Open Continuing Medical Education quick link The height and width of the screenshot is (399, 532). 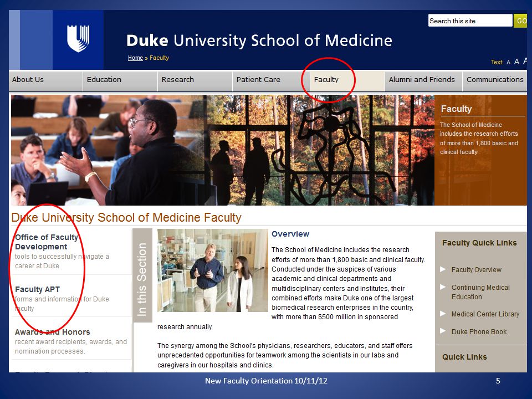[480, 292]
